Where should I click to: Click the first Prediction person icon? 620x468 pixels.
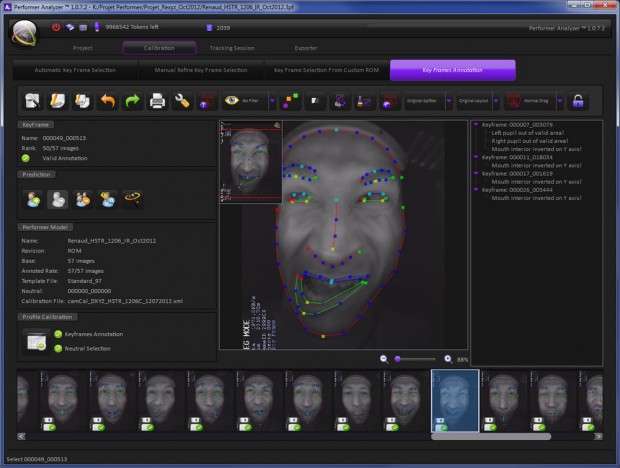pos(32,199)
